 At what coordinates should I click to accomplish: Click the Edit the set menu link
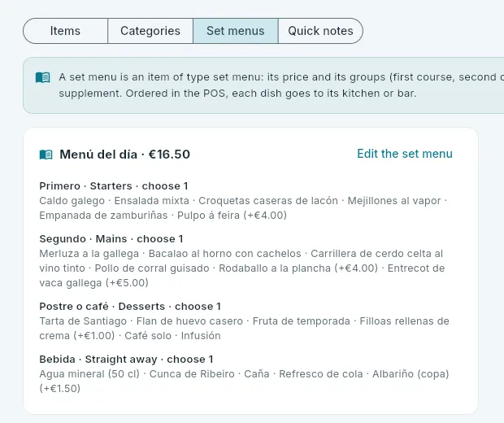click(405, 154)
